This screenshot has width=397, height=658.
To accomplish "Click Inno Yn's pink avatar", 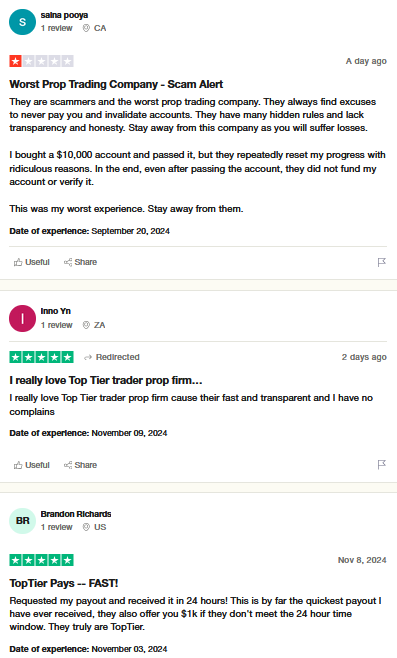I will pyautogui.click(x=22, y=319).
